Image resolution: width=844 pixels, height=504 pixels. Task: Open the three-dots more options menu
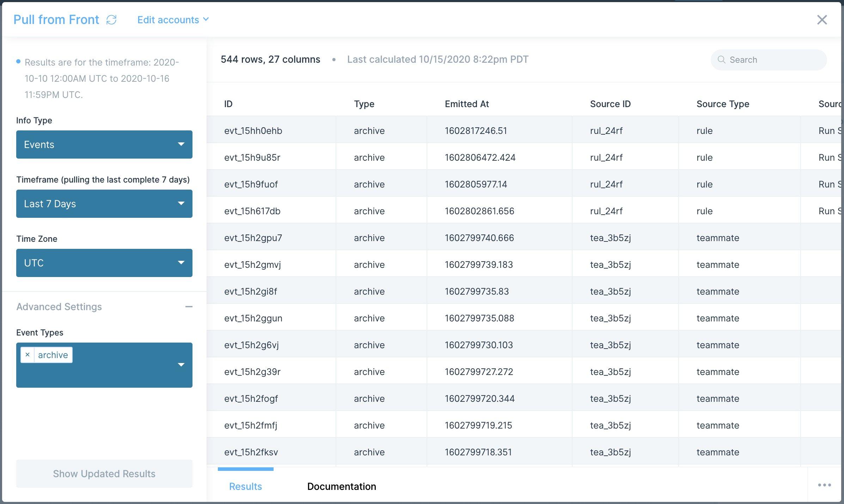825,485
